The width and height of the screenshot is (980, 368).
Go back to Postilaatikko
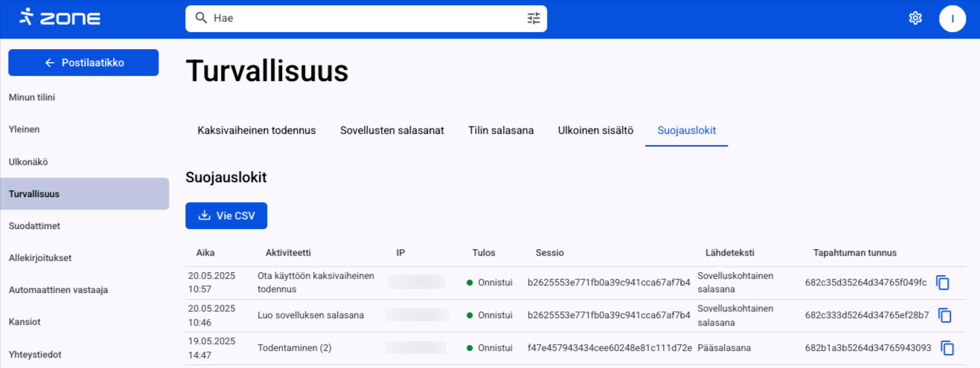click(x=83, y=62)
